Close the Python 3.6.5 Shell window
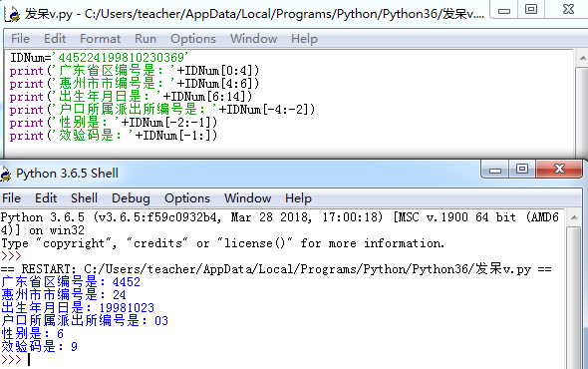Viewport: 588px width, 369px height. pyautogui.click(x=559, y=169)
